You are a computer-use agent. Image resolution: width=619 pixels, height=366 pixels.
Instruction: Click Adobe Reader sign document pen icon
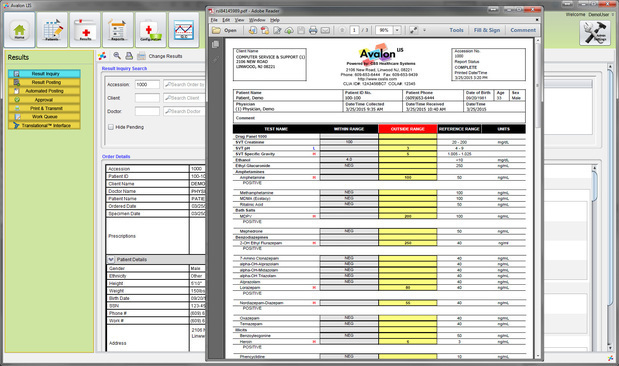click(x=277, y=30)
